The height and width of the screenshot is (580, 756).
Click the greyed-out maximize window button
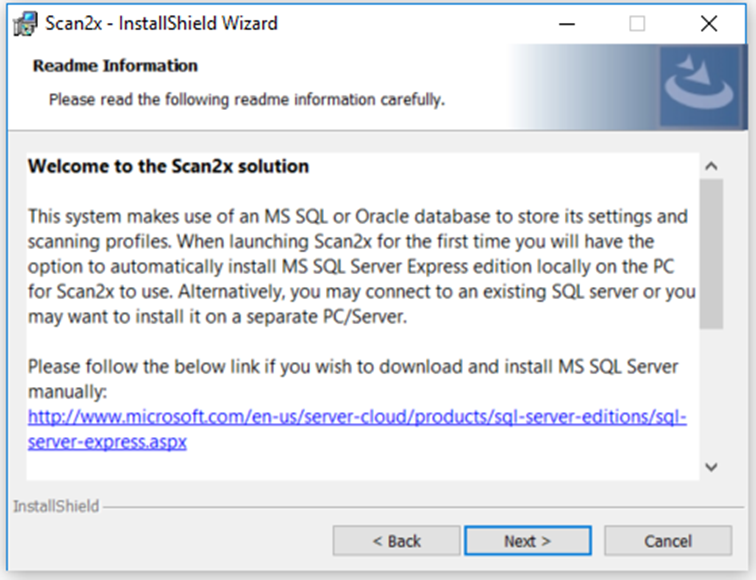[x=636, y=24]
